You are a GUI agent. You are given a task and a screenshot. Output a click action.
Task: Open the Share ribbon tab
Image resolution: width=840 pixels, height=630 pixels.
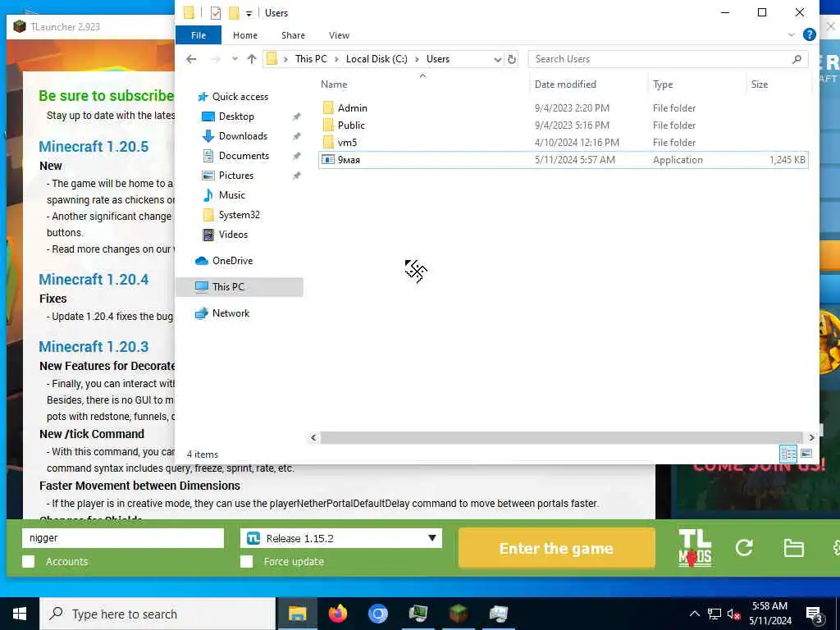click(293, 34)
